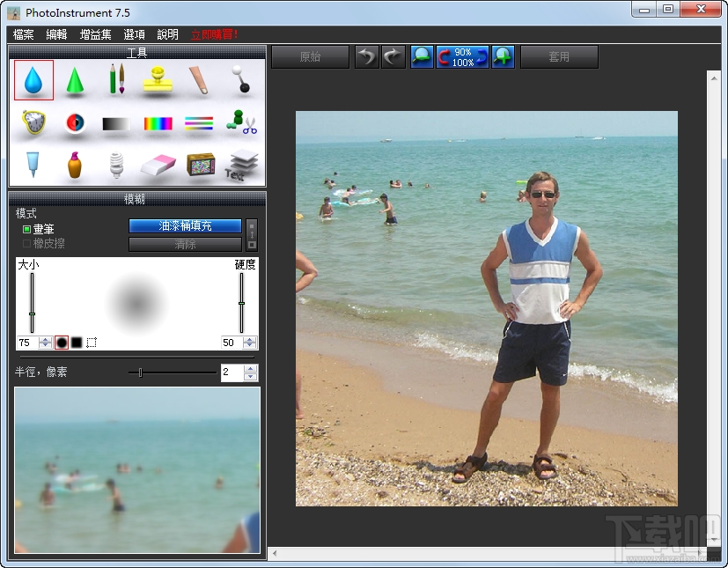Redo the action arrow
Viewport: 728px width, 568px height.
point(393,56)
